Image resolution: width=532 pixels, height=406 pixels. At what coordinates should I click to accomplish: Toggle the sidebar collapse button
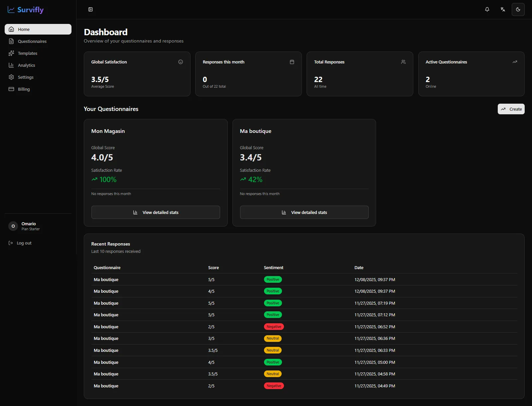[90, 10]
